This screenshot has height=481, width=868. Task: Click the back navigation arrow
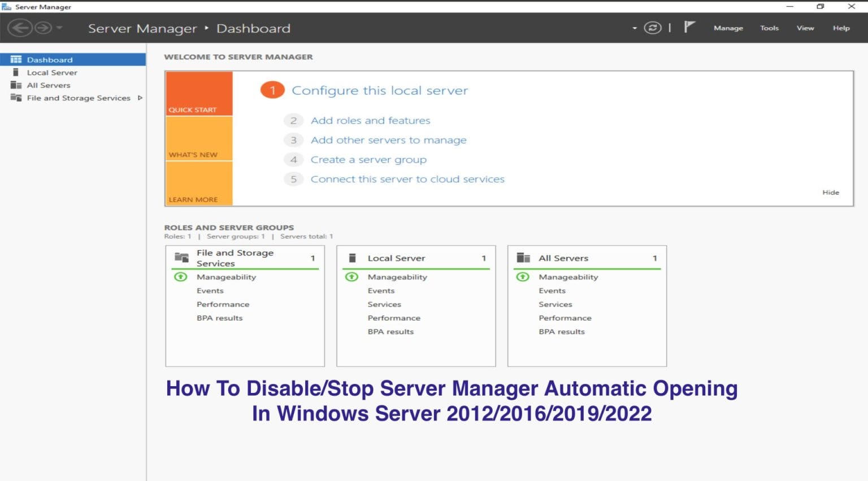(21, 27)
